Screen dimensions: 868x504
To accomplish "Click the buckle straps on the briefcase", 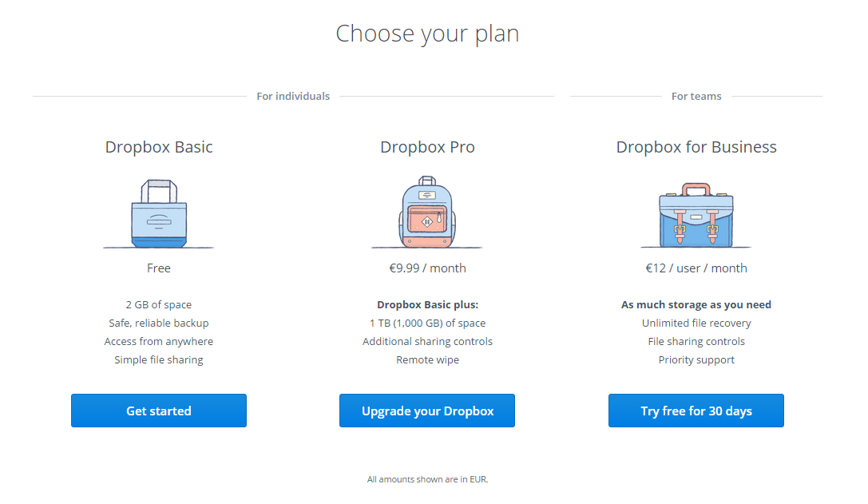I will (x=680, y=228).
